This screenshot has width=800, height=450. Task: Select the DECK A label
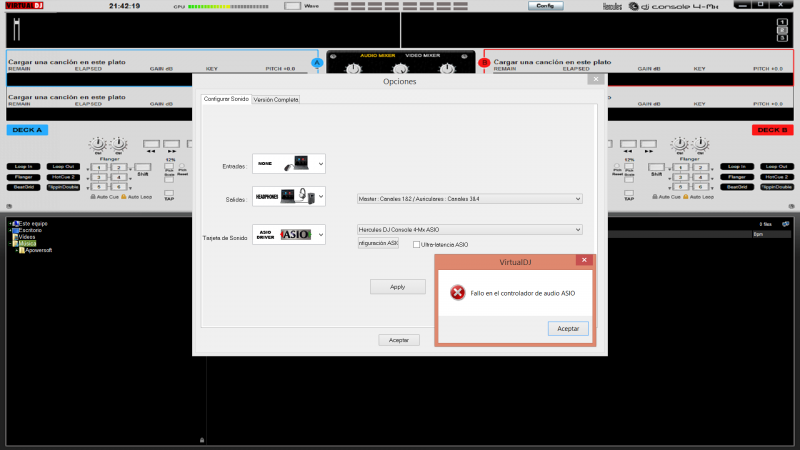coord(27,130)
